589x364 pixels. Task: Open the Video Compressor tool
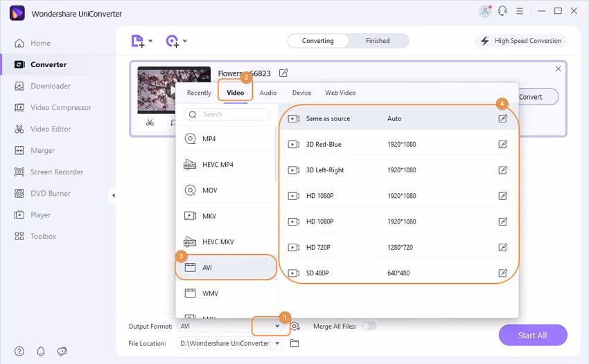(53, 108)
